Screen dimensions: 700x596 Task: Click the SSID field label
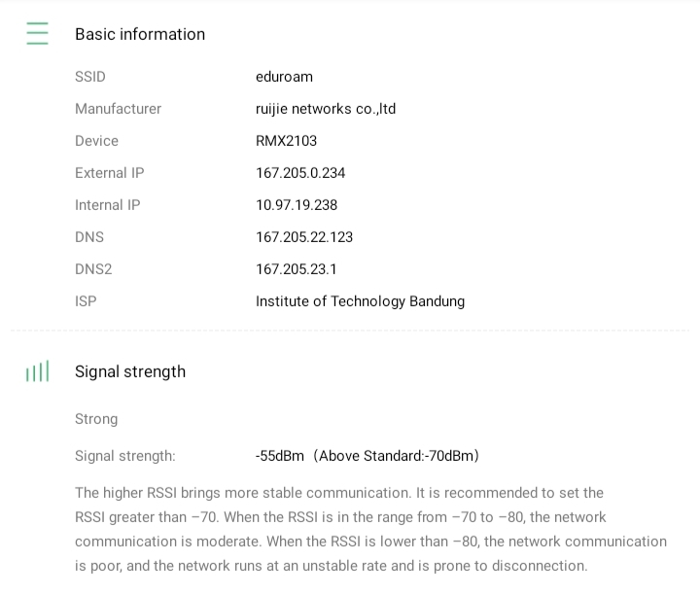[90, 77]
